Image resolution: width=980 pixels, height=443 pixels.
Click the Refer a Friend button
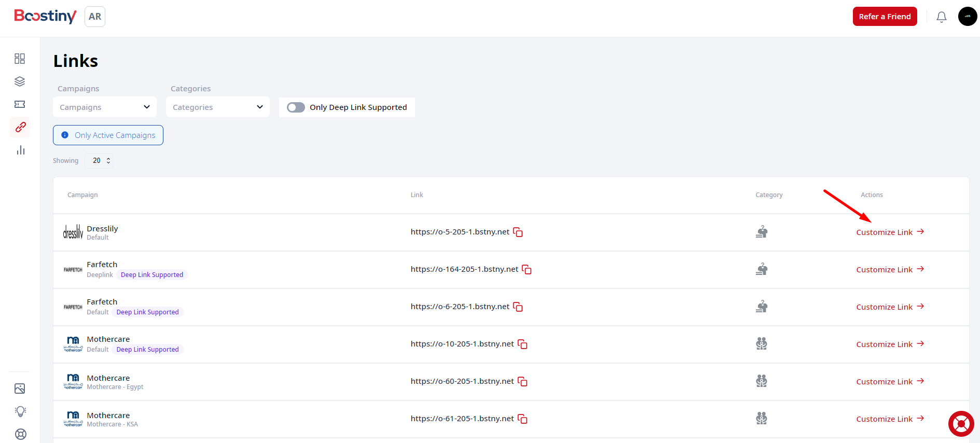(x=885, y=17)
